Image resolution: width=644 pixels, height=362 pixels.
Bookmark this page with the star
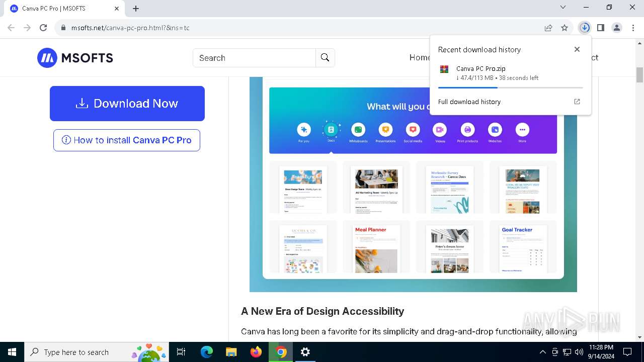[x=565, y=28]
